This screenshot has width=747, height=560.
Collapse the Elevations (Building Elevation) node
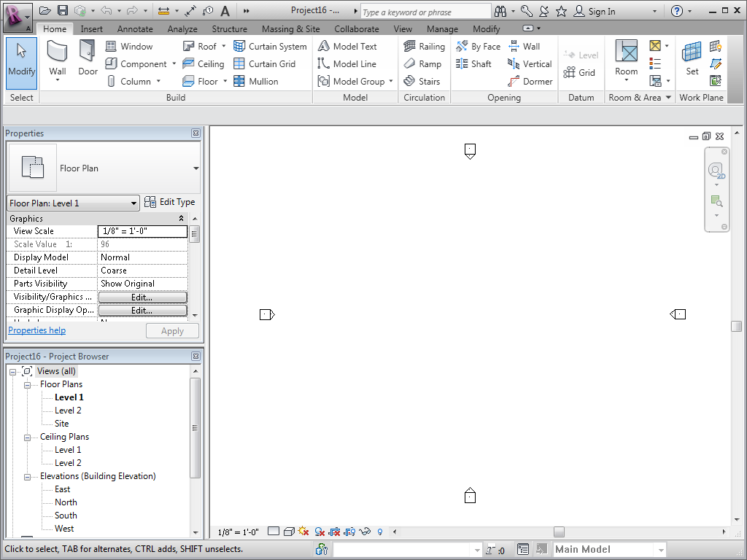pos(27,476)
